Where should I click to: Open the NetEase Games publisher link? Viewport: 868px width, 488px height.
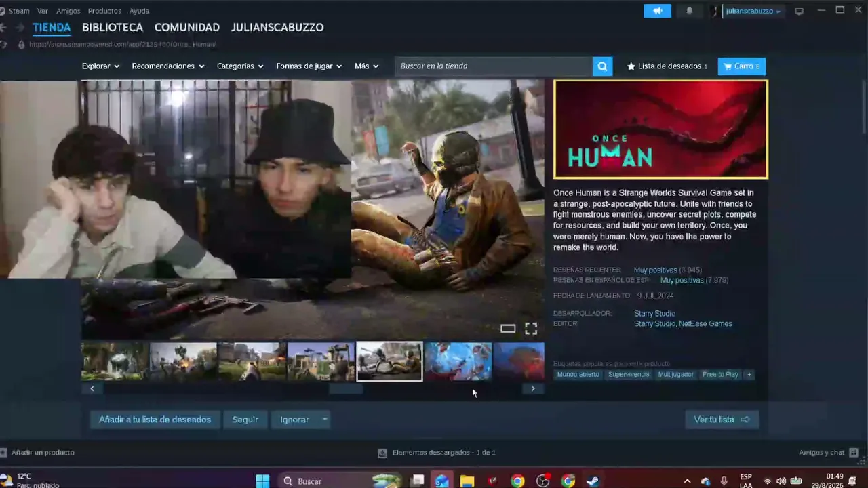[x=705, y=324]
